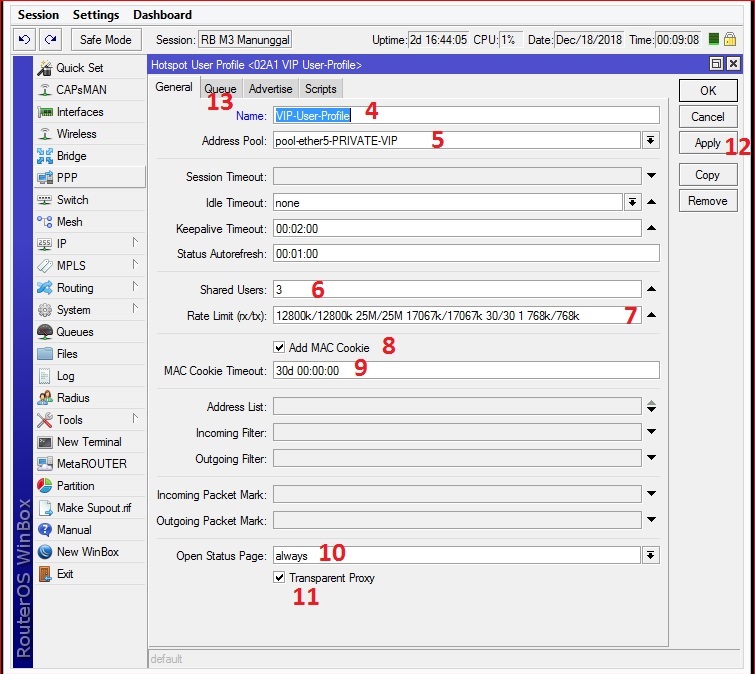Expand the Incoming Filter field
755x674 pixels.
[x=651, y=432]
